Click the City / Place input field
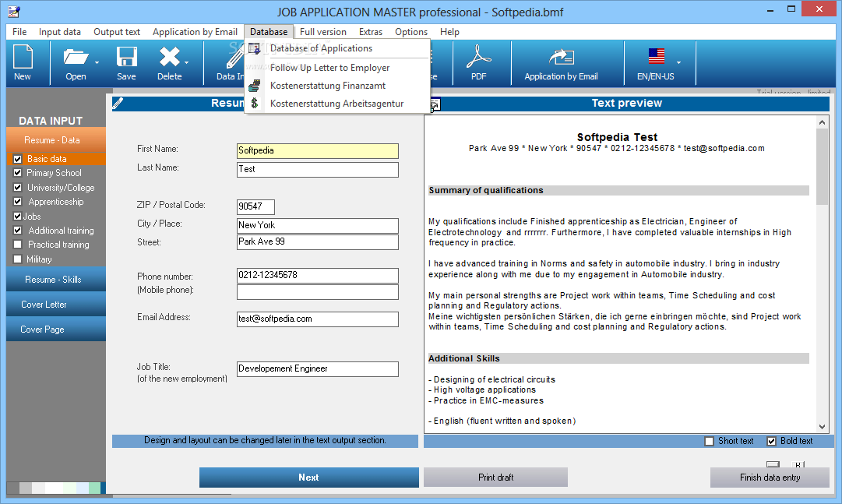The width and height of the screenshot is (842, 504). (x=317, y=225)
